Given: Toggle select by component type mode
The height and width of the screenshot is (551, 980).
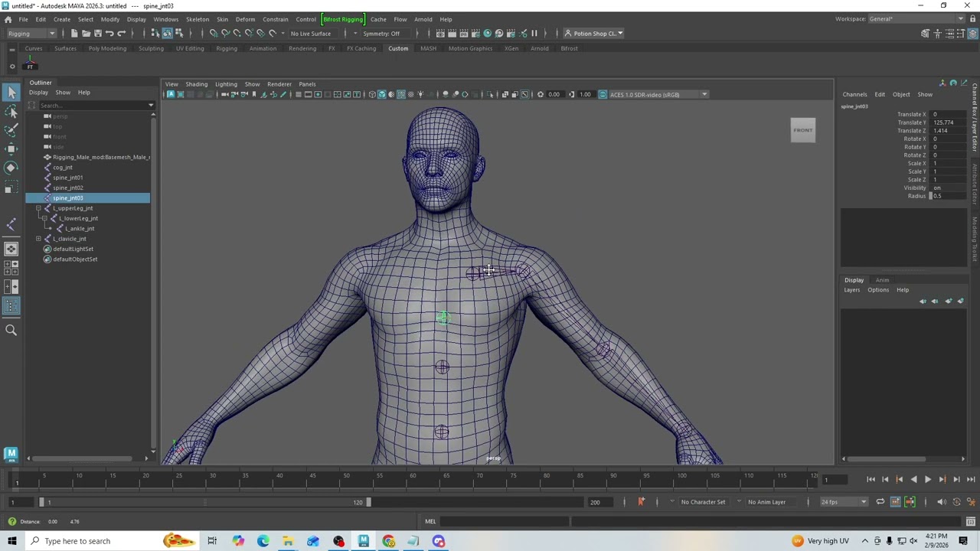Looking at the screenshot, I should tap(178, 33).
